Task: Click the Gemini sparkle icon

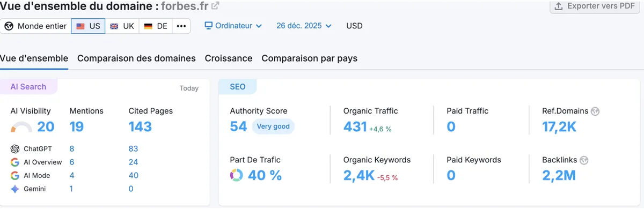Action: (x=15, y=189)
